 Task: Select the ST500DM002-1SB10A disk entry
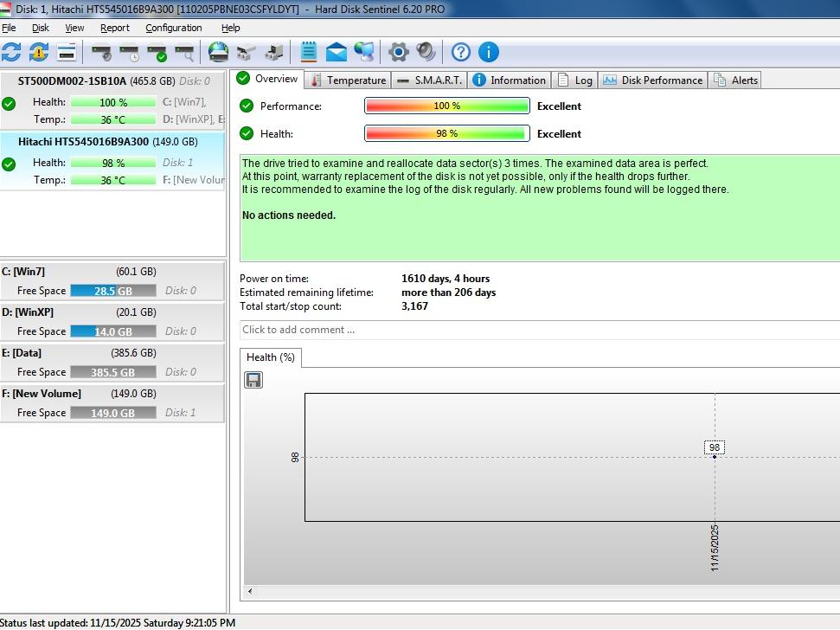[x=72, y=81]
